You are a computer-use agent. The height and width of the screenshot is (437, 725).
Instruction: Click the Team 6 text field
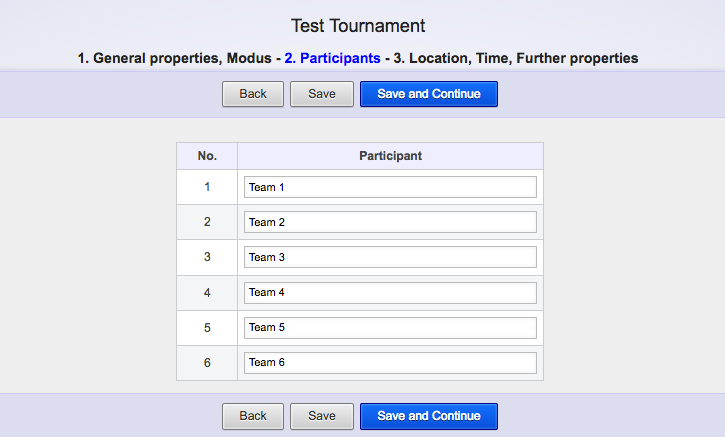(x=390, y=362)
